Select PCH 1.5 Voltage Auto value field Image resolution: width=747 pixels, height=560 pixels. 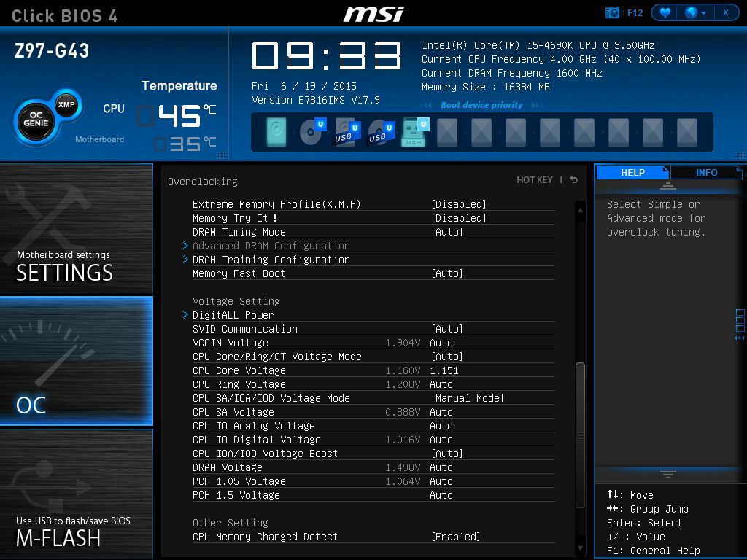click(x=441, y=495)
